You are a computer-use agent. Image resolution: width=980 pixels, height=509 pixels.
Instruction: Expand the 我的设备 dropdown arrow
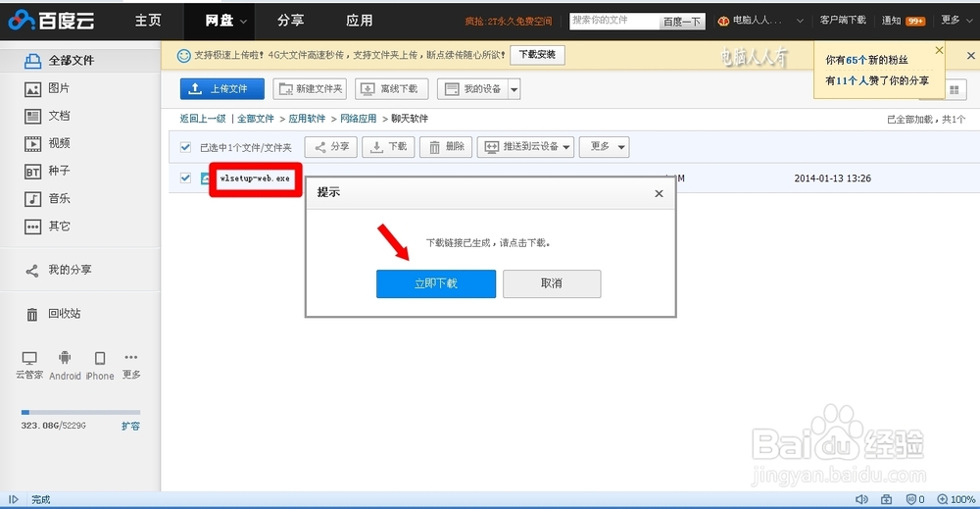pos(514,89)
